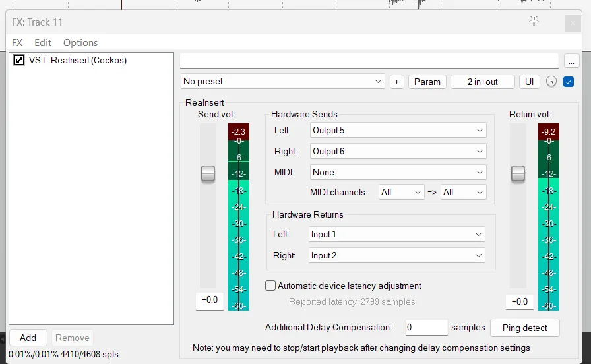Screen dimensions: 591x364
Task: Click the plus preset button
Action: click(396, 82)
